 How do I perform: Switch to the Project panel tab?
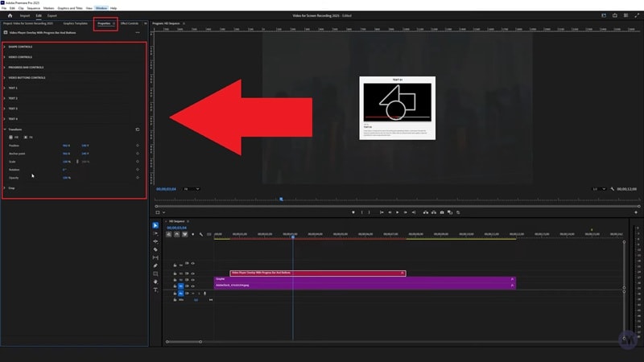click(x=28, y=23)
